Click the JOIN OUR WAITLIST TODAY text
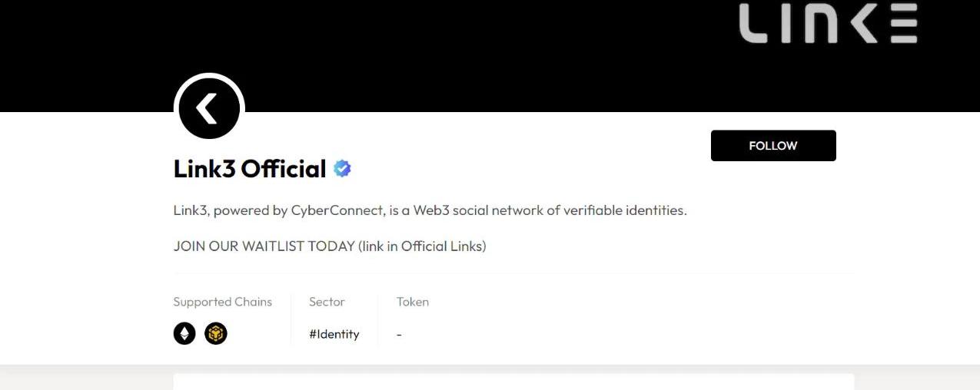 [264, 246]
